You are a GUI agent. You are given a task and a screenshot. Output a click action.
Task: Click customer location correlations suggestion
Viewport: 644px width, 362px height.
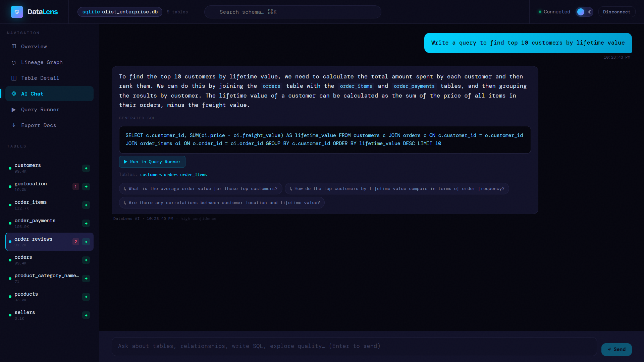pos(222,203)
